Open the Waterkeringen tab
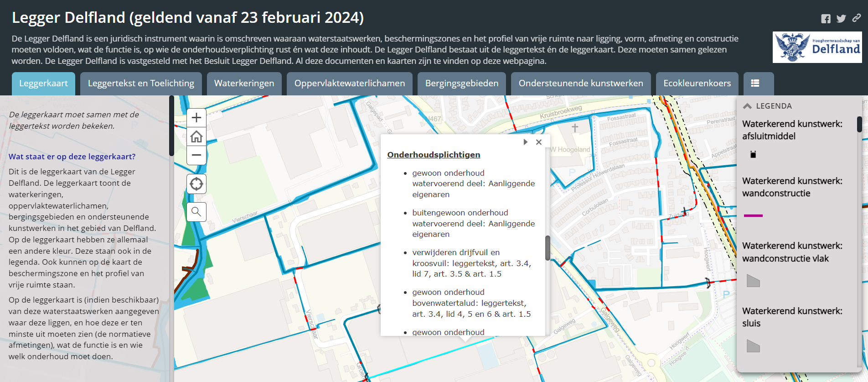Screen dimensions: 868x382 tap(244, 84)
